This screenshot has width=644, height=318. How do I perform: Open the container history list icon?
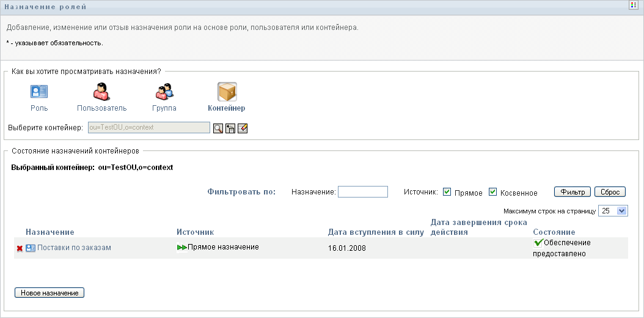[x=230, y=128]
